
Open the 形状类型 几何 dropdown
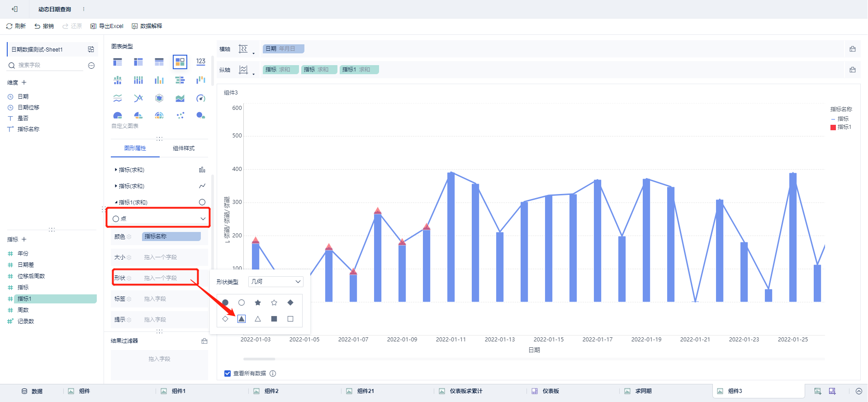[x=276, y=282]
